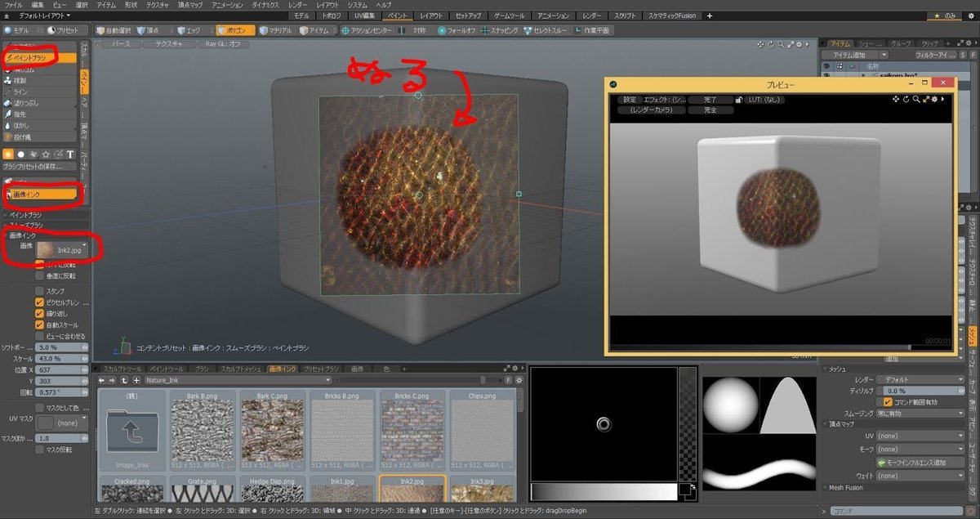
Task: Select the 複製 clone tool
Action: [39, 81]
